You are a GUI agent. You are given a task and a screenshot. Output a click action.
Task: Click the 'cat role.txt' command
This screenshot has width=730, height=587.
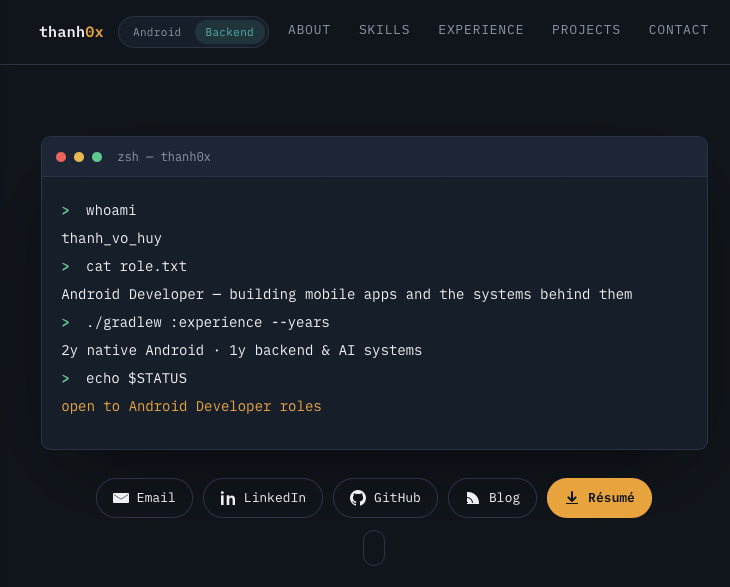136,266
